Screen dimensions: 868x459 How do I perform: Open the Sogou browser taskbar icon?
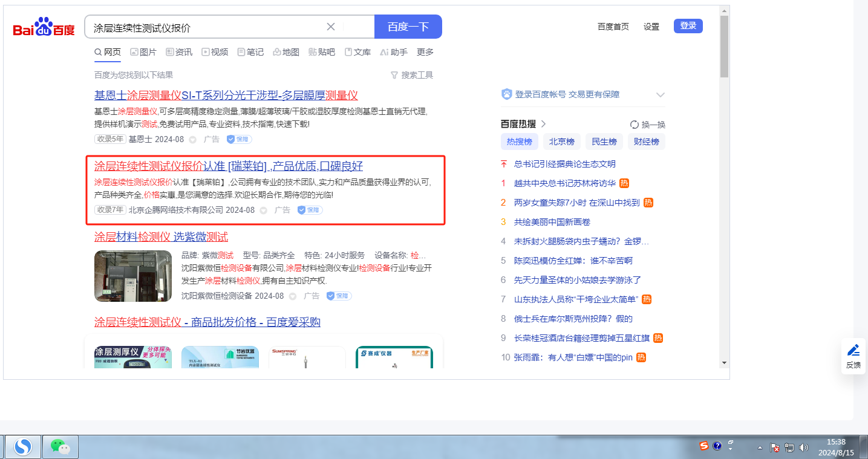tap(24, 447)
